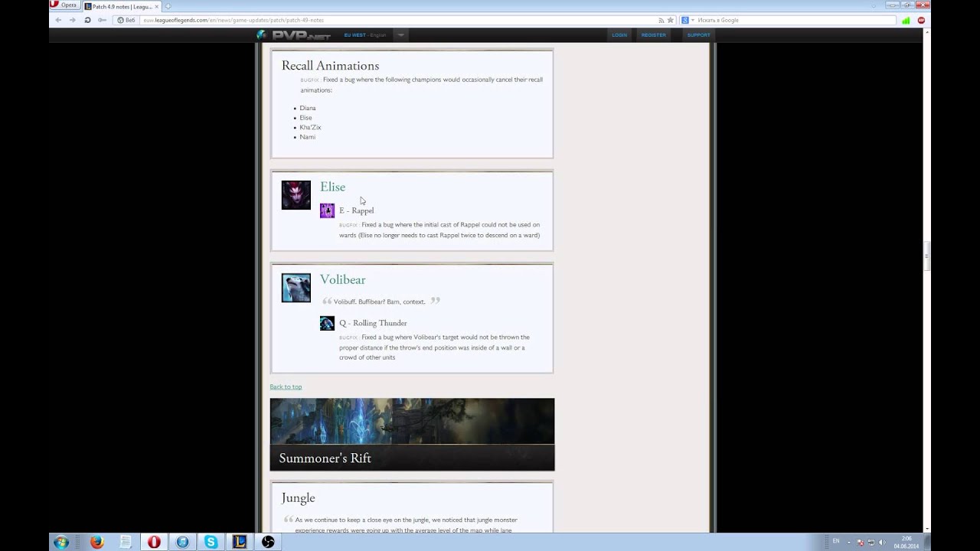Click the Diana list item
The width and height of the screenshot is (980, 551).
tap(307, 108)
